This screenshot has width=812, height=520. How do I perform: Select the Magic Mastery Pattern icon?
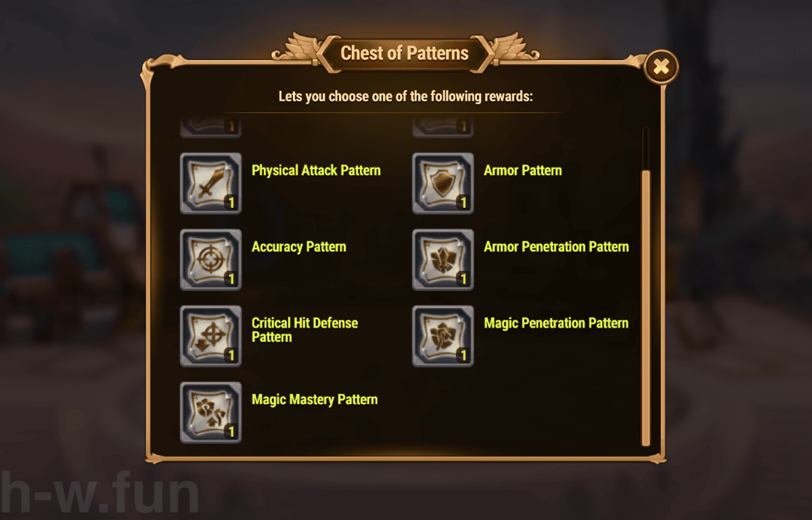pos(210,412)
